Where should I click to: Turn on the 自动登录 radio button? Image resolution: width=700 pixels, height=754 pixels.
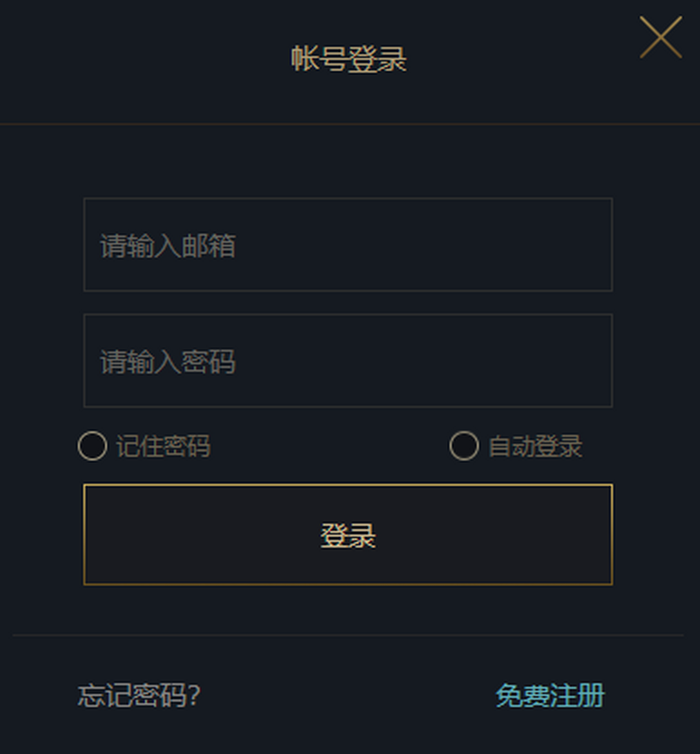coord(464,446)
